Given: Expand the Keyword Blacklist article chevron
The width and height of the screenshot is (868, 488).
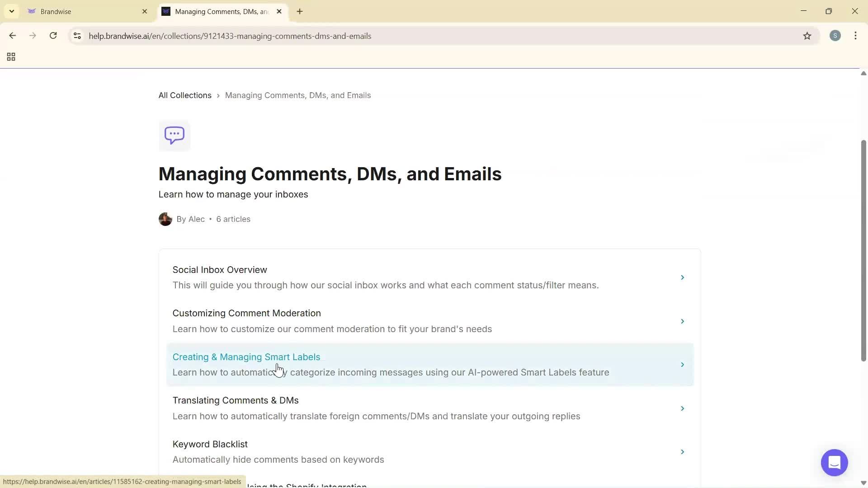Looking at the screenshot, I should tap(683, 451).
